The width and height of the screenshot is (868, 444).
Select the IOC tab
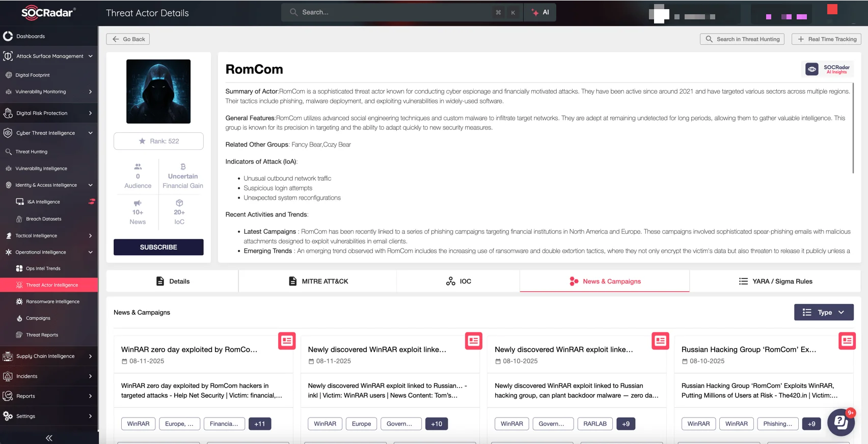point(458,281)
